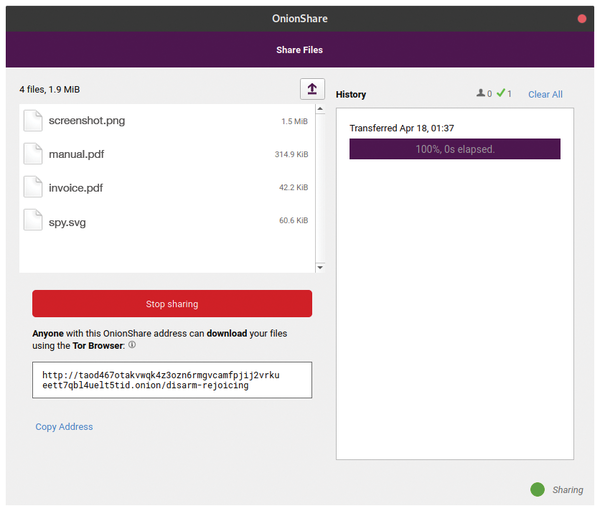600x511 pixels.
Task: Click the History panel heading
Action: point(351,95)
